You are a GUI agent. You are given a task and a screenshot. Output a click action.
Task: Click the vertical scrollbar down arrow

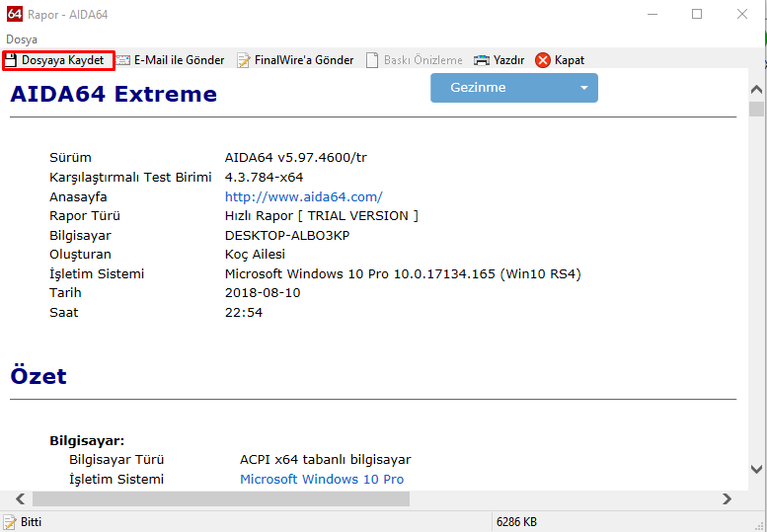pyautogui.click(x=756, y=469)
